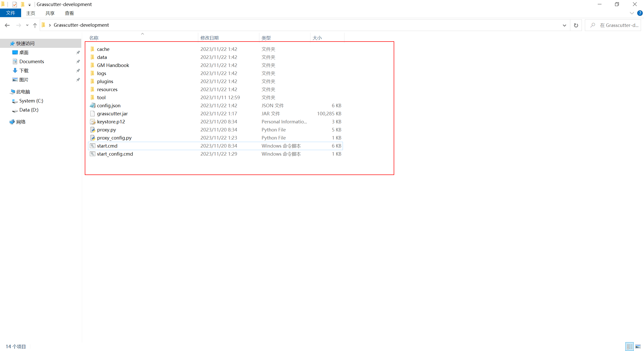Click the config.json file name
The image size is (644, 351).
109,106
